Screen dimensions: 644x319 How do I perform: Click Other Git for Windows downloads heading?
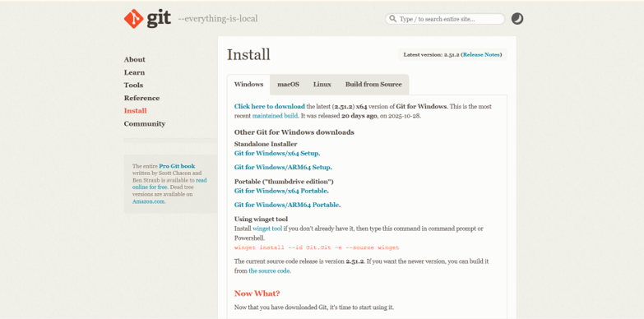click(294, 132)
